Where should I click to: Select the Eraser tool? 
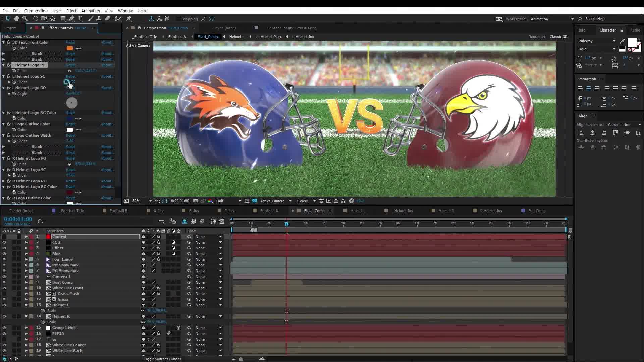[108, 19]
